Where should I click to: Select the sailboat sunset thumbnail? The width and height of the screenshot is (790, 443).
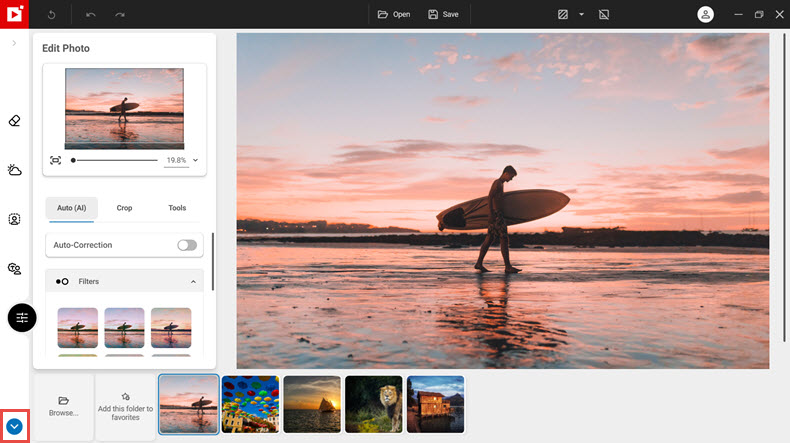312,404
